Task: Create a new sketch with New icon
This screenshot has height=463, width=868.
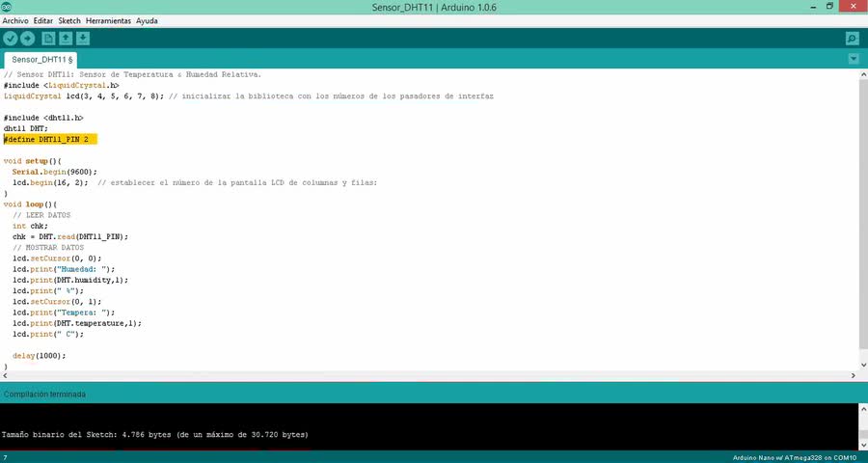Action: pyautogui.click(x=49, y=39)
